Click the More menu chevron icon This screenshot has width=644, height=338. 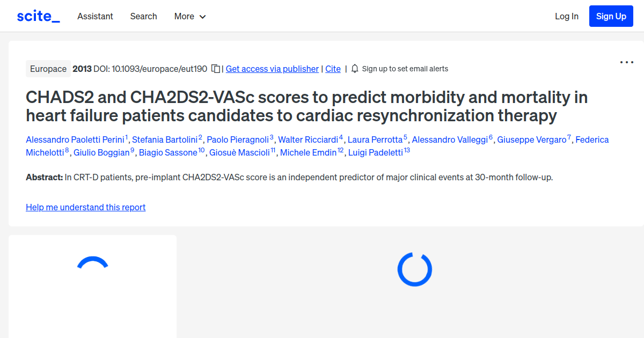[x=203, y=17]
